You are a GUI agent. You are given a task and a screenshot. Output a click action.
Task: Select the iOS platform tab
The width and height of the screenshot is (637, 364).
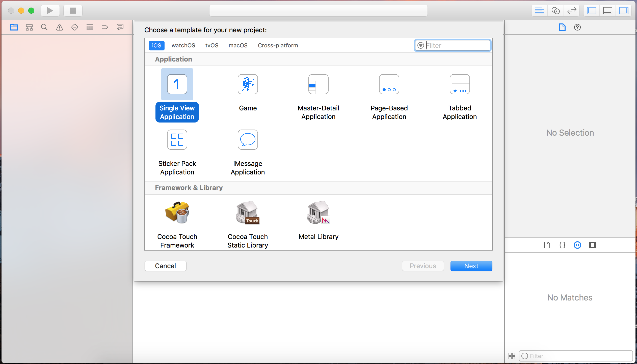tap(156, 45)
